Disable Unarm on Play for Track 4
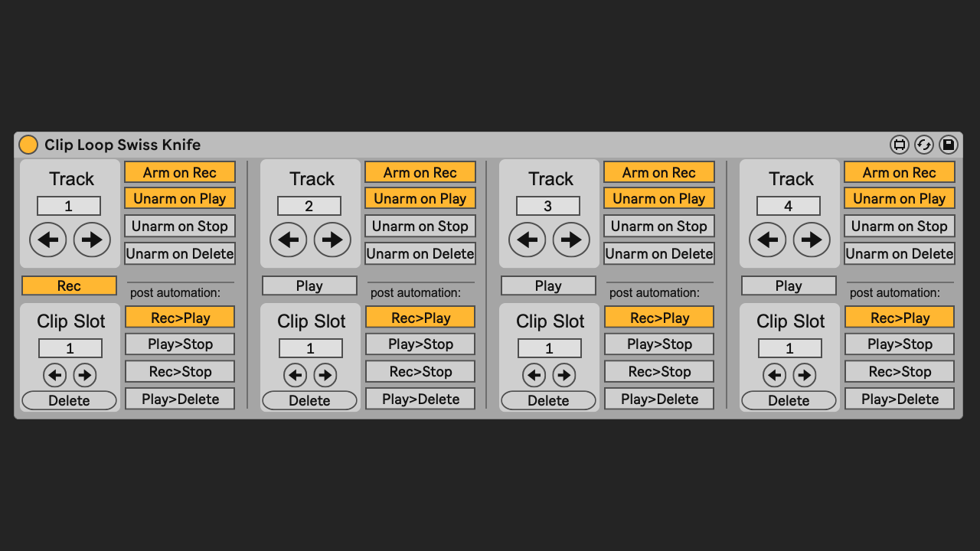Viewport: 980px width, 551px height. point(900,198)
